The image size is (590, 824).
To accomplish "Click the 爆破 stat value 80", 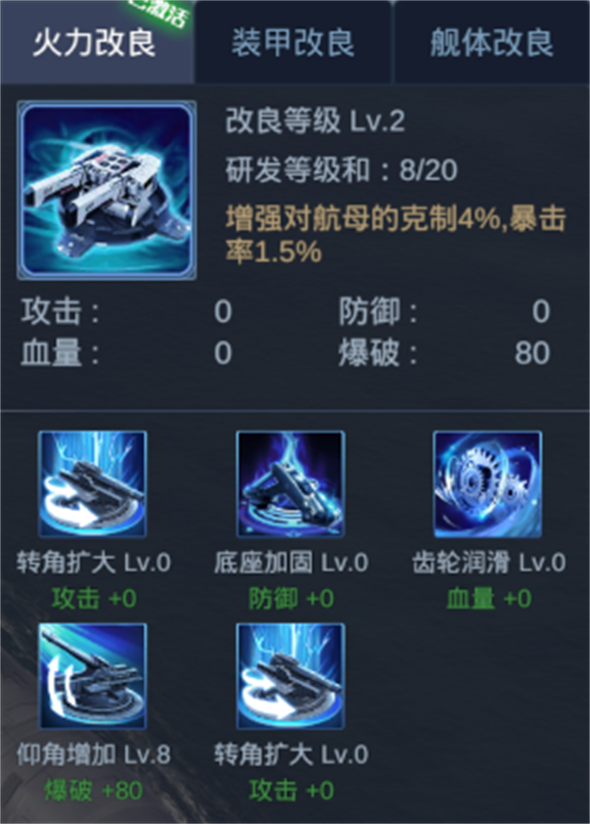I will pyautogui.click(x=532, y=353).
